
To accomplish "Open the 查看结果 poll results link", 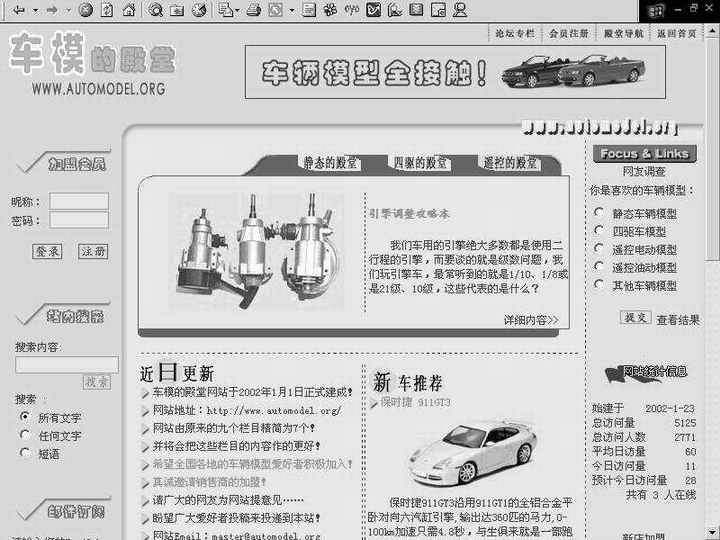I will pyautogui.click(x=678, y=320).
